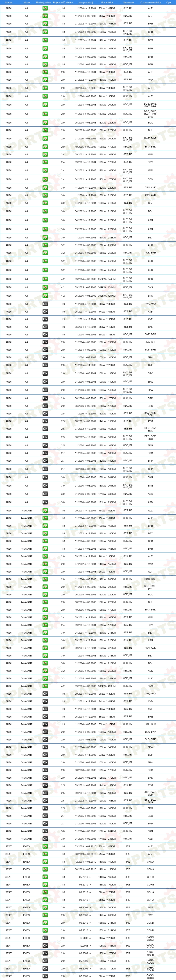Click petrol icon in A4 Avant 1.8 BEX 8E5 row
Viewport: 176px width, 980px height.
(45, 533)
